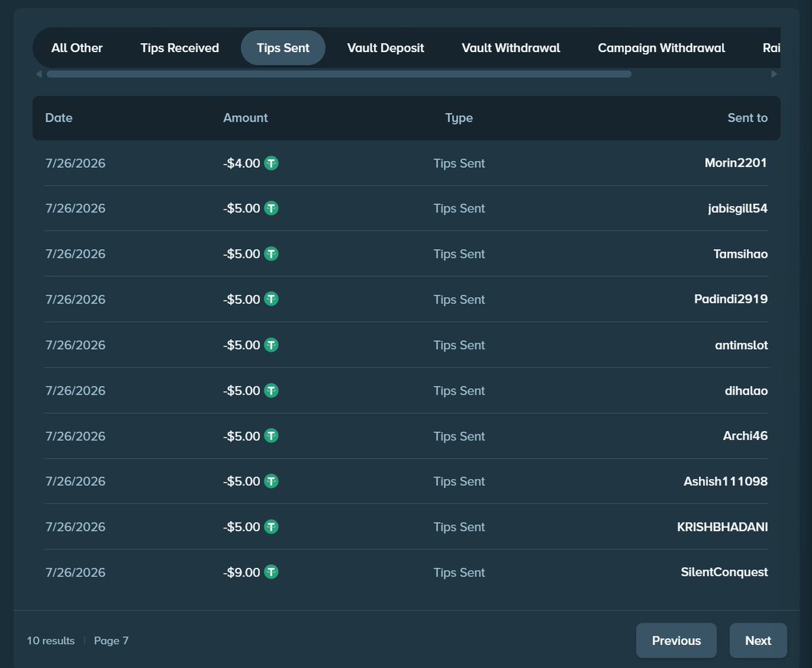Click Tips Sent type in the dihalao row
The width and height of the screenshot is (812, 668).
(x=459, y=391)
